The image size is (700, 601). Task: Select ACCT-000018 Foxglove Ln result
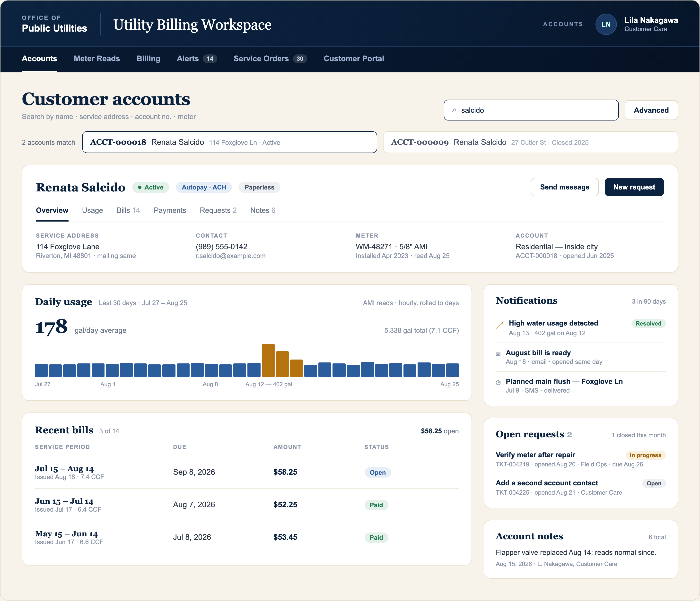tap(229, 142)
